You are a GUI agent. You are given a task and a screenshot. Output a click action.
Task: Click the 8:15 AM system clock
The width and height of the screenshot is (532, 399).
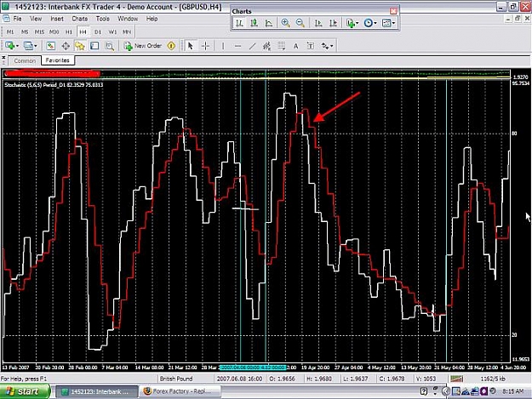pos(512,391)
